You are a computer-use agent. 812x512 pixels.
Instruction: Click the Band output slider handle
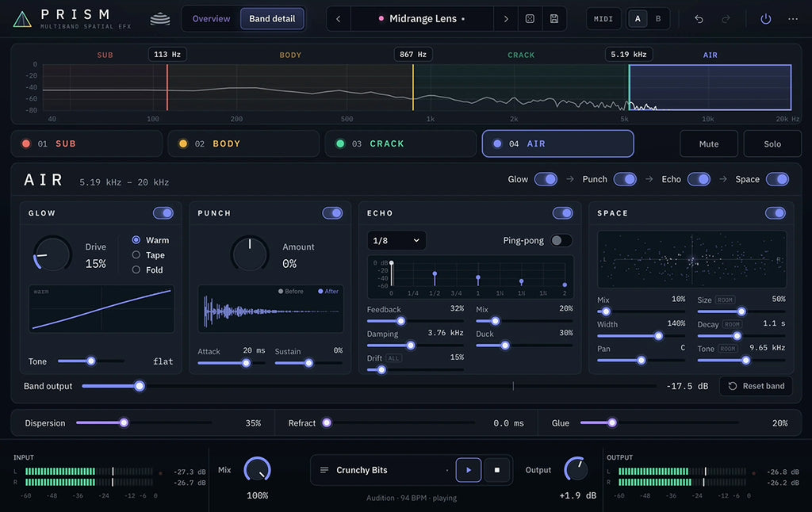click(140, 386)
